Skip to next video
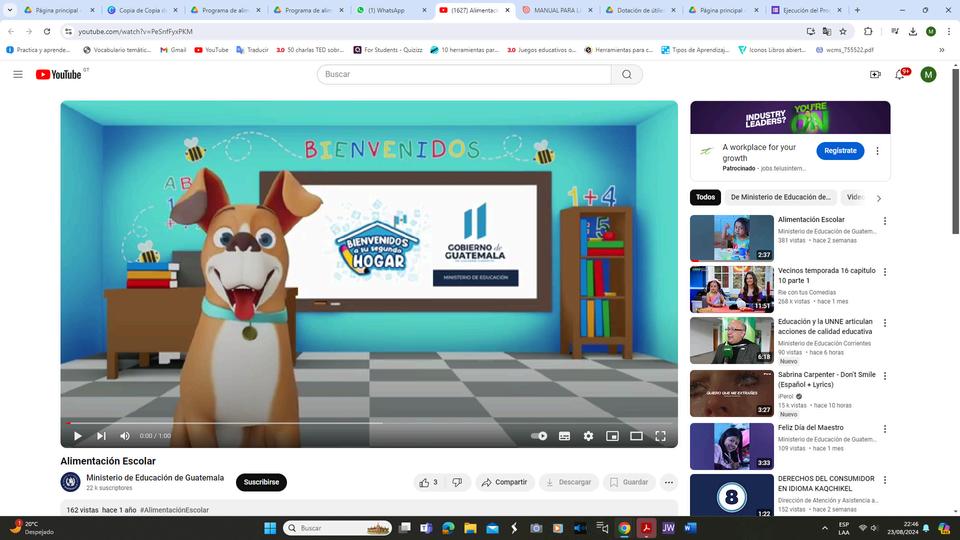Screen dimensions: 960x540 pos(101,436)
